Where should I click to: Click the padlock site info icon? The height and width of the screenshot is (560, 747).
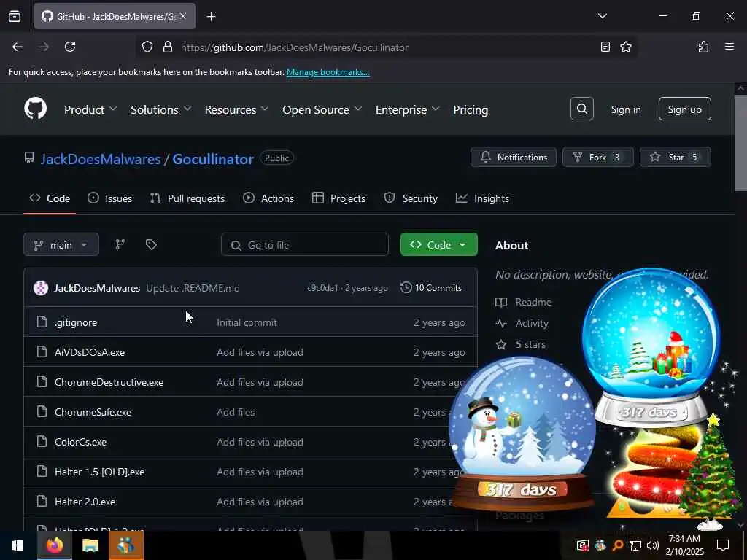(167, 47)
